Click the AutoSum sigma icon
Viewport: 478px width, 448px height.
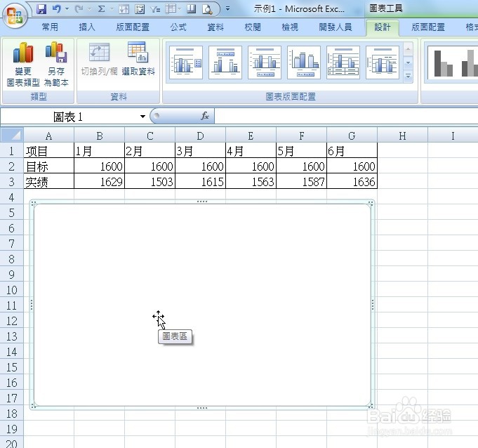tap(102, 9)
